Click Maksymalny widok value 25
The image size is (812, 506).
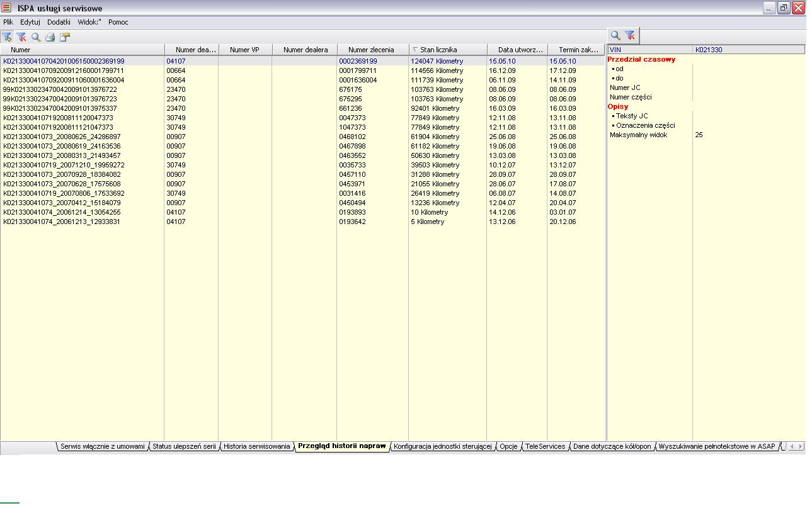coord(749,135)
